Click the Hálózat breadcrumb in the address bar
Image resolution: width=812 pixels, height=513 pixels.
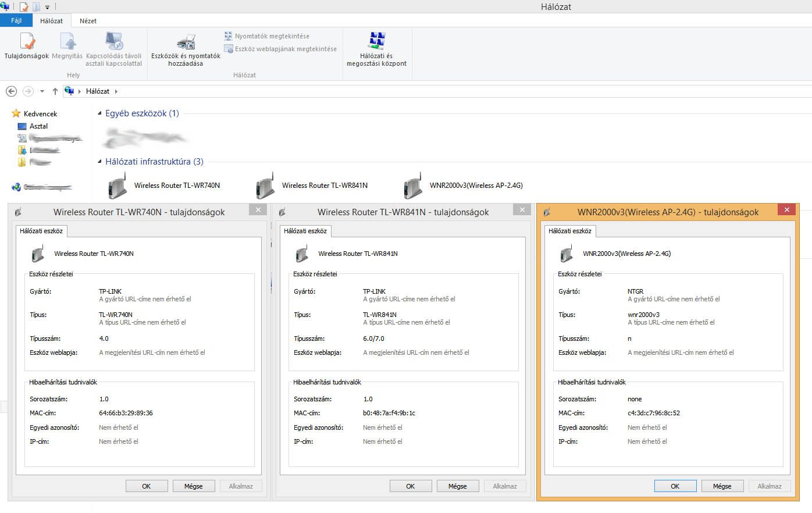[x=98, y=91]
